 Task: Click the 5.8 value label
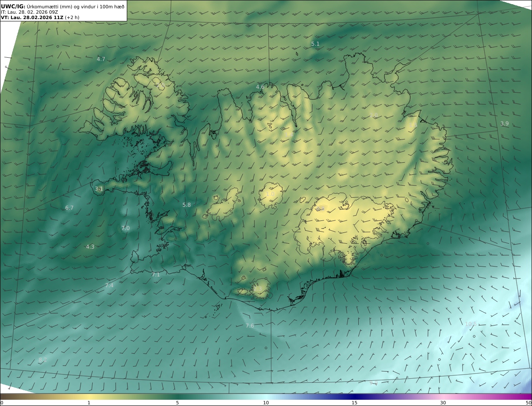[x=187, y=205]
